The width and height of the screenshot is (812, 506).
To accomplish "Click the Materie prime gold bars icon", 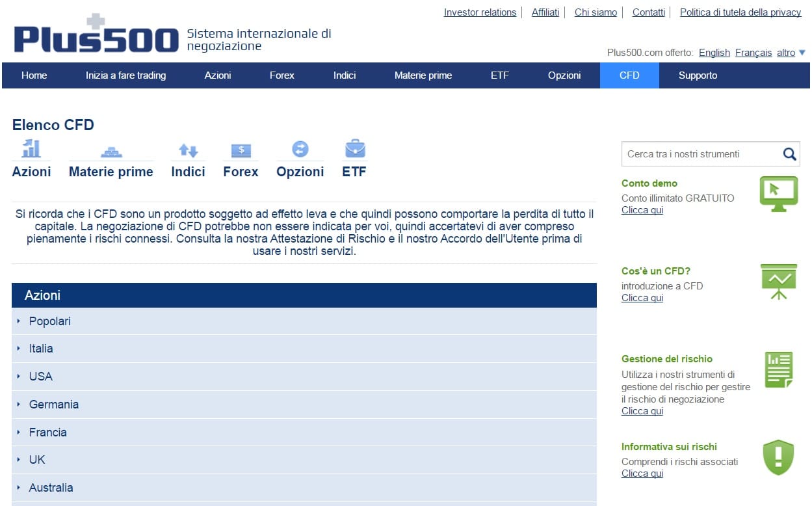I will click(x=111, y=152).
